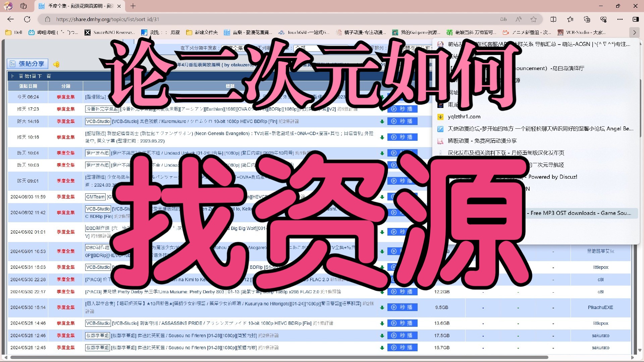Click the page's vertical scrollbar down arrow
This screenshot has height=362, width=644.
640,350
